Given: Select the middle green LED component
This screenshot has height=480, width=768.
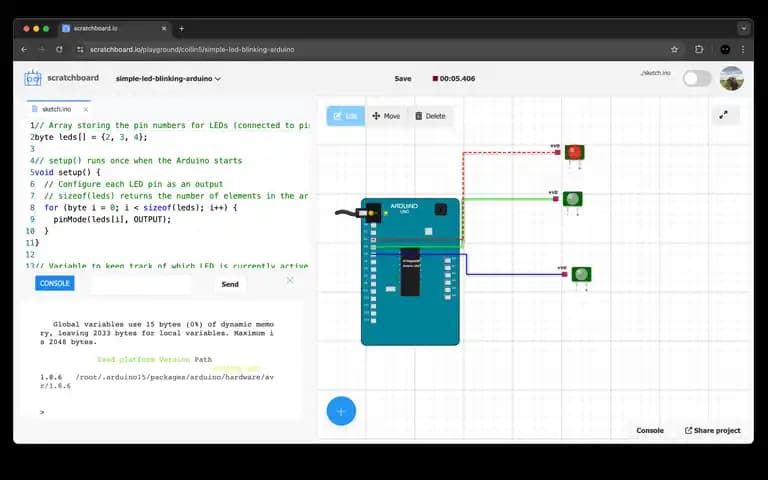Looking at the screenshot, I should 573,199.
